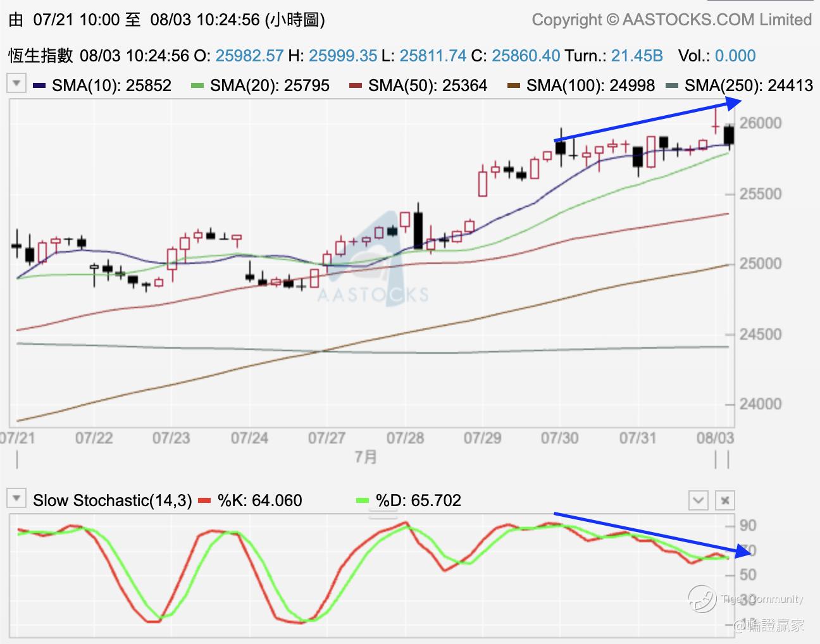Image resolution: width=820 pixels, height=644 pixels.
Task: Click the open price 25982.57
Action: point(249,56)
